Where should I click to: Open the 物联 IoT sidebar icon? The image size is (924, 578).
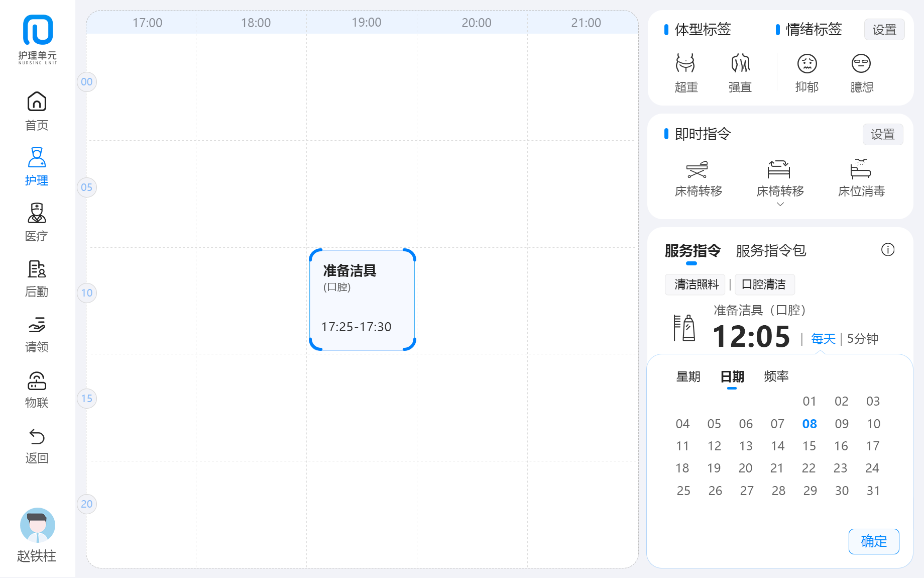37,381
